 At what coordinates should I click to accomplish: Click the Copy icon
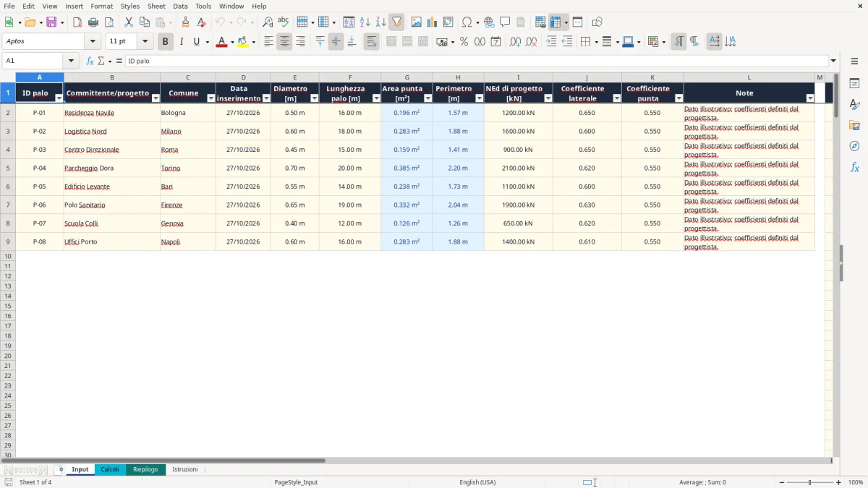[x=145, y=22]
